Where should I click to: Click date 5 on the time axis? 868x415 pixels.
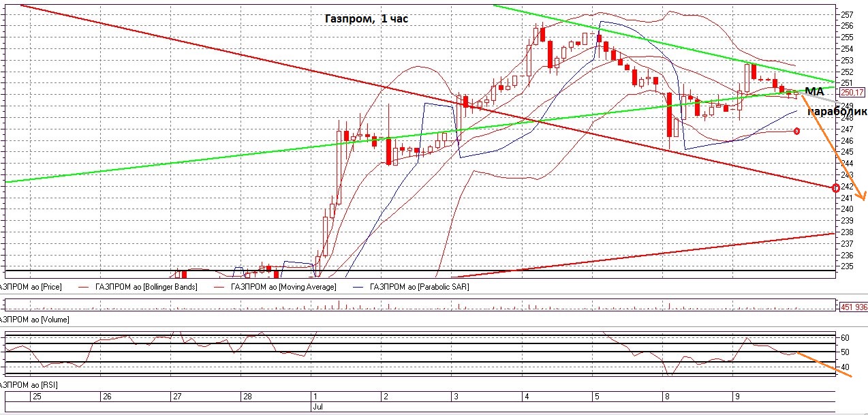point(596,396)
